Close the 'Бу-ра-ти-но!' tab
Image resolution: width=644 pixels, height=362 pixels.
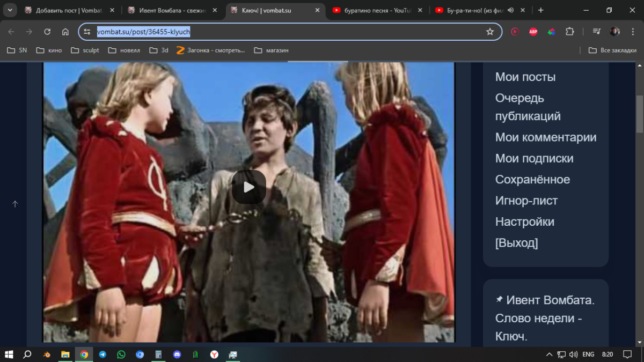[x=523, y=10]
